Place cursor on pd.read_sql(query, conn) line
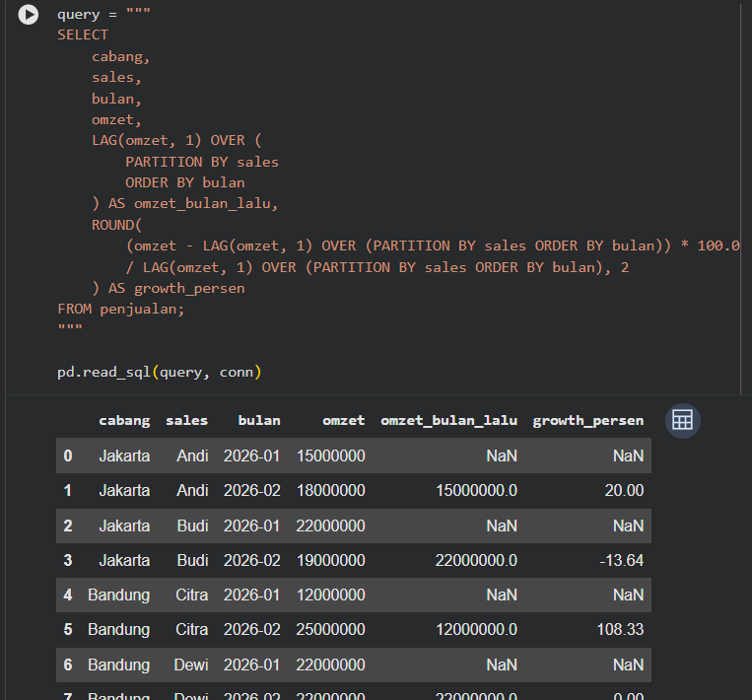Viewport: 752px width, 700px height. click(x=160, y=373)
